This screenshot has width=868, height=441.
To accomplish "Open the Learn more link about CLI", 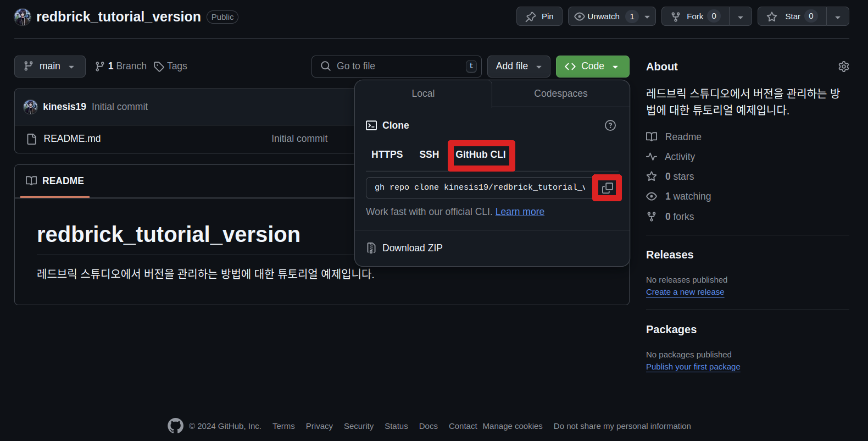I will point(520,212).
